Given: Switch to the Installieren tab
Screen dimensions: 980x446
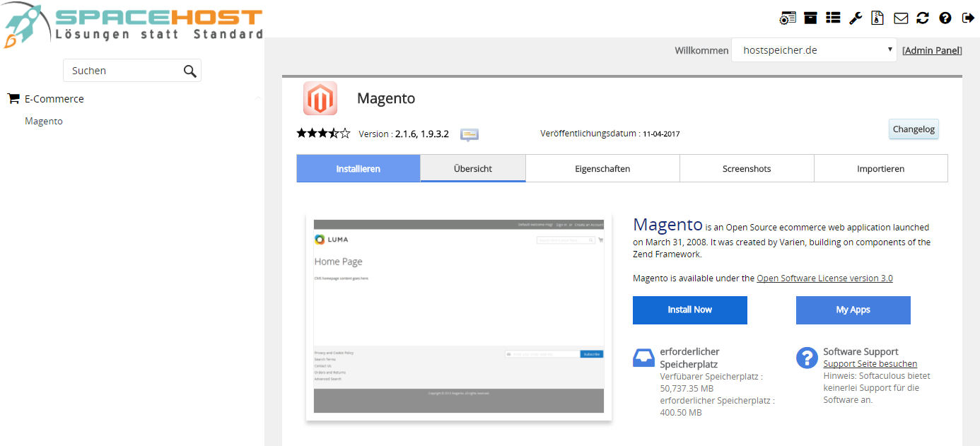Looking at the screenshot, I should (x=358, y=168).
